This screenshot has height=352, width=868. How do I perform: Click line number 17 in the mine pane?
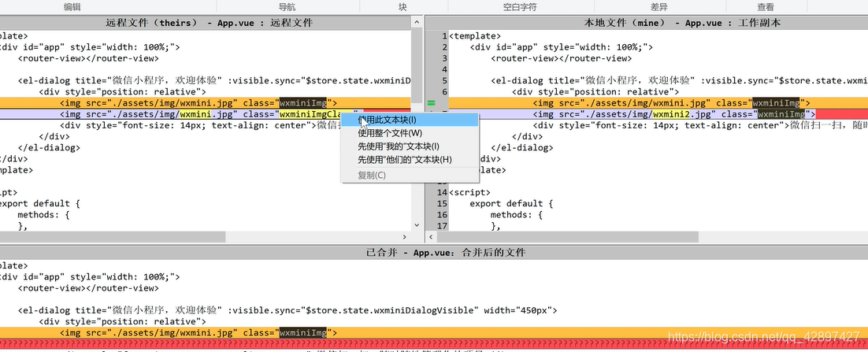coord(442,226)
